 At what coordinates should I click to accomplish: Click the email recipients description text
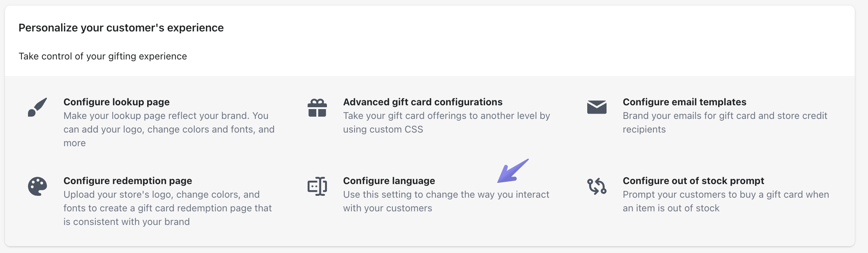(x=725, y=122)
